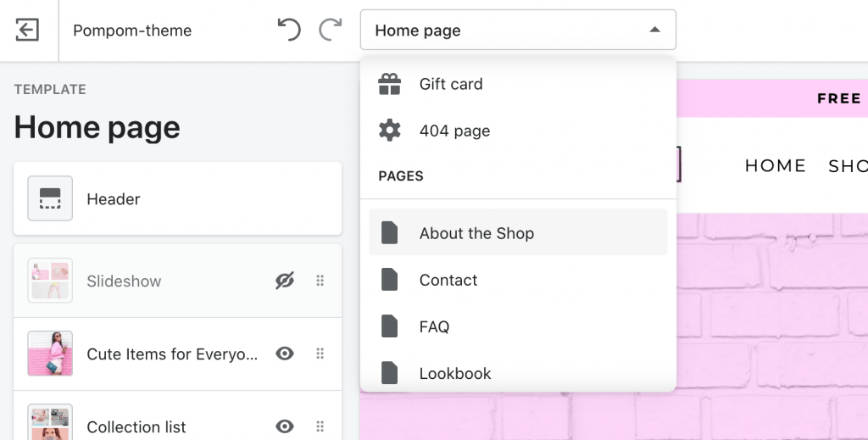This screenshot has width=868, height=440.
Task: Select Lookbook from pages list
Action: coord(518,374)
